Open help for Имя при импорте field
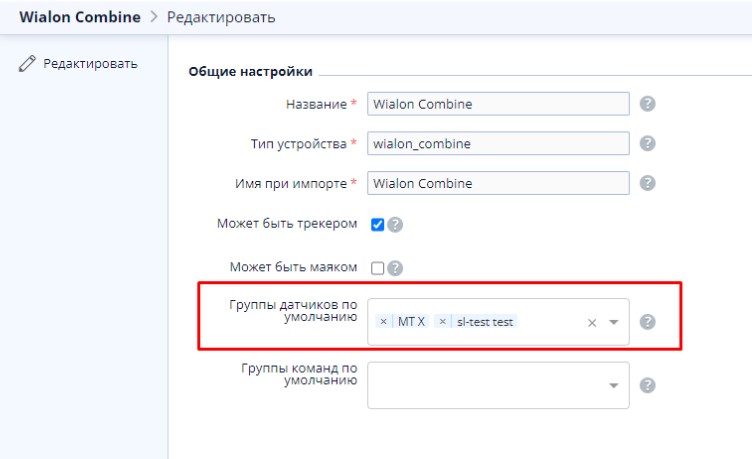The height and width of the screenshot is (459, 752). [x=647, y=183]
